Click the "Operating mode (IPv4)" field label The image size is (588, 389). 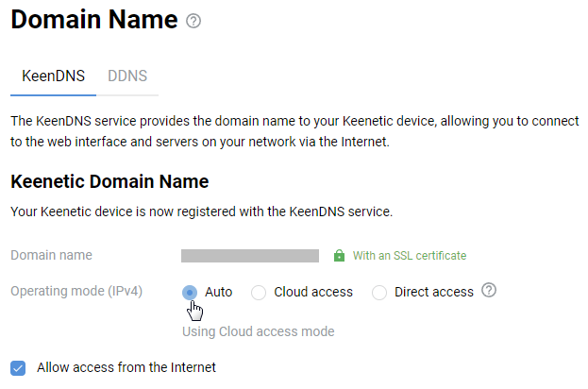point(76,291)
